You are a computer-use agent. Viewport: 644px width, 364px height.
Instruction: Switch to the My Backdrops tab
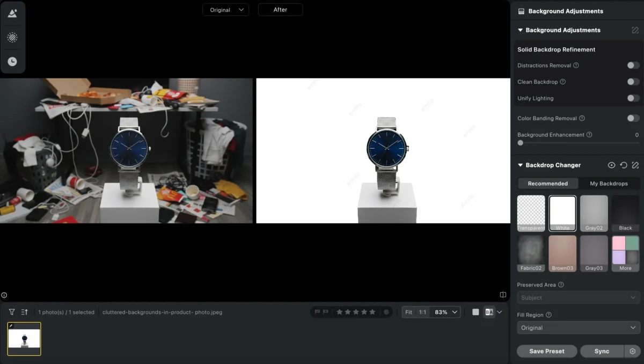pyautogui.click(x=609, y=183)
